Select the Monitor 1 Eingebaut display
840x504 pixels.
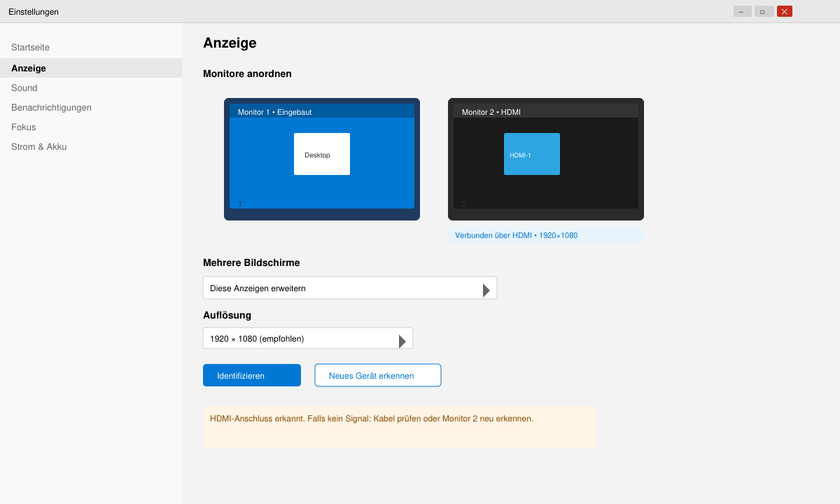pos(322,159)
